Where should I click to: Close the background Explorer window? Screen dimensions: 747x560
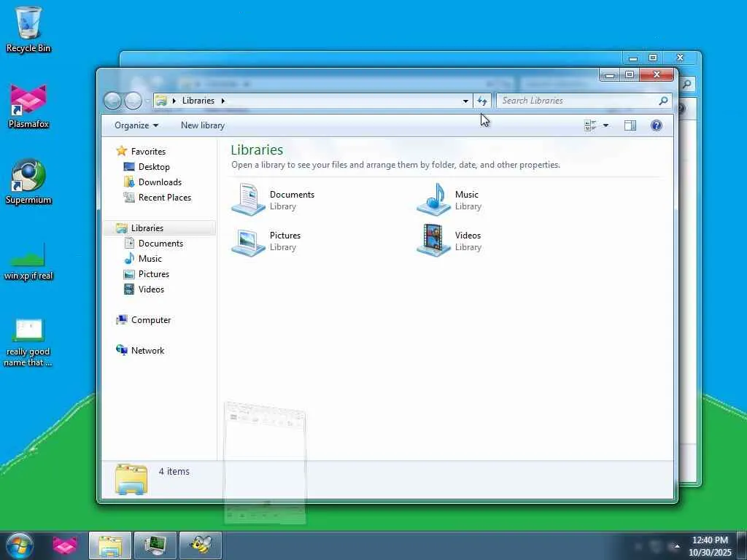tap(681, 58)
